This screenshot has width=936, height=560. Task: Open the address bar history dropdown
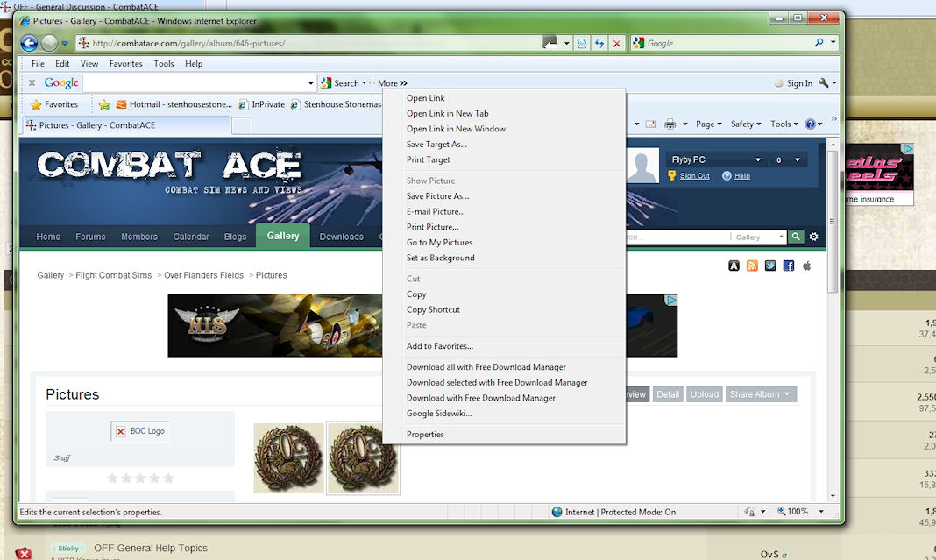(x=566, y=43)
